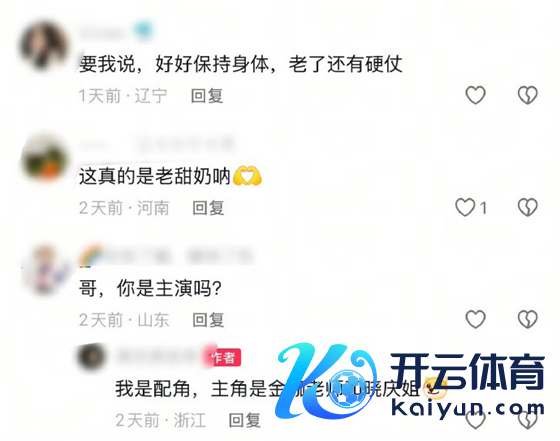The image size is (560, 441).
Task: Like the 你是主演吗 comment
Action: coord(475,319)
